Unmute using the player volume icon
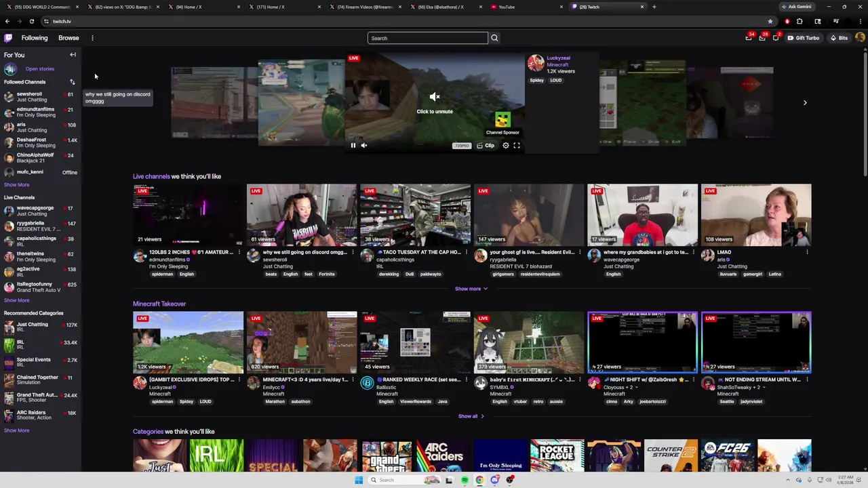The height and width of the screenshot is (488, 868). 363,145
